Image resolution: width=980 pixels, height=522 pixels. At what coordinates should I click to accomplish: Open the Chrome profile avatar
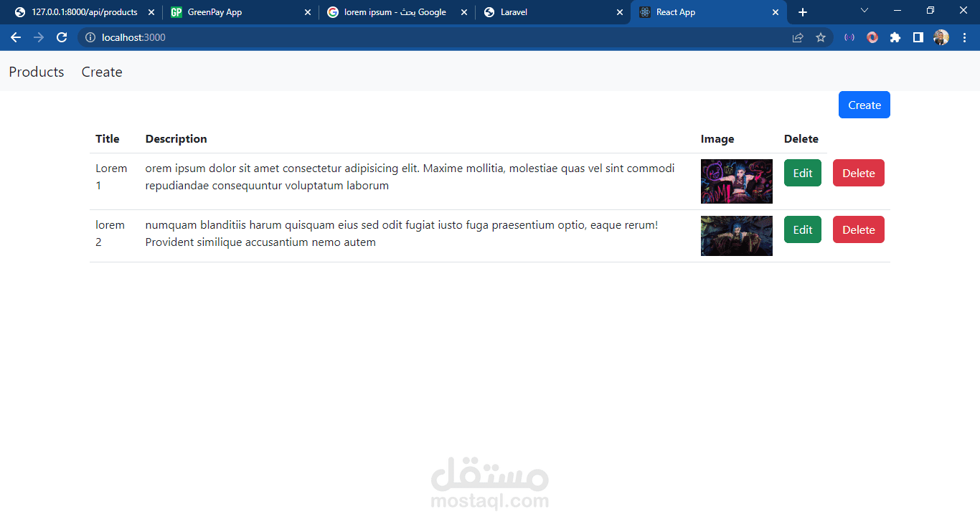(941, 37)
